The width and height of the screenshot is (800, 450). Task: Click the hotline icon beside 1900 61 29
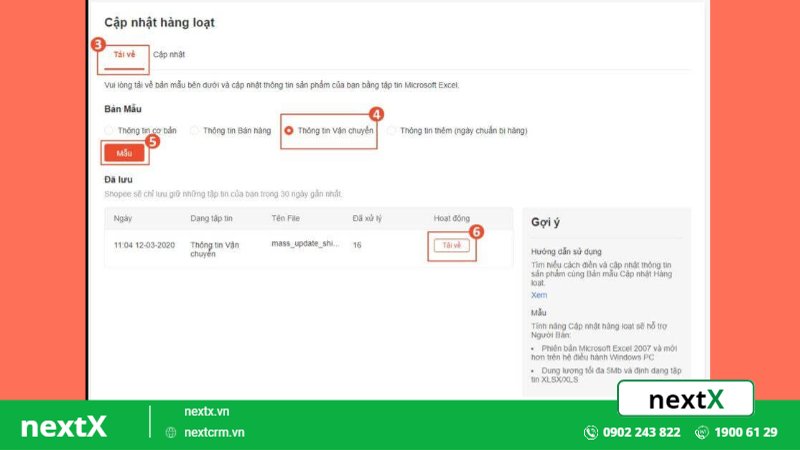tap(702, 433)
